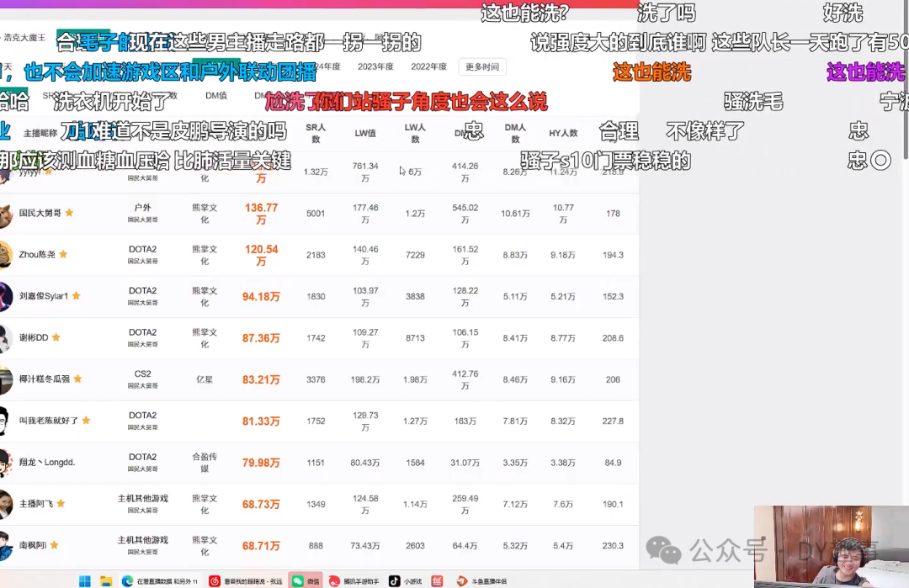Select the DM值 ranking tab

(x=216, y=96)
